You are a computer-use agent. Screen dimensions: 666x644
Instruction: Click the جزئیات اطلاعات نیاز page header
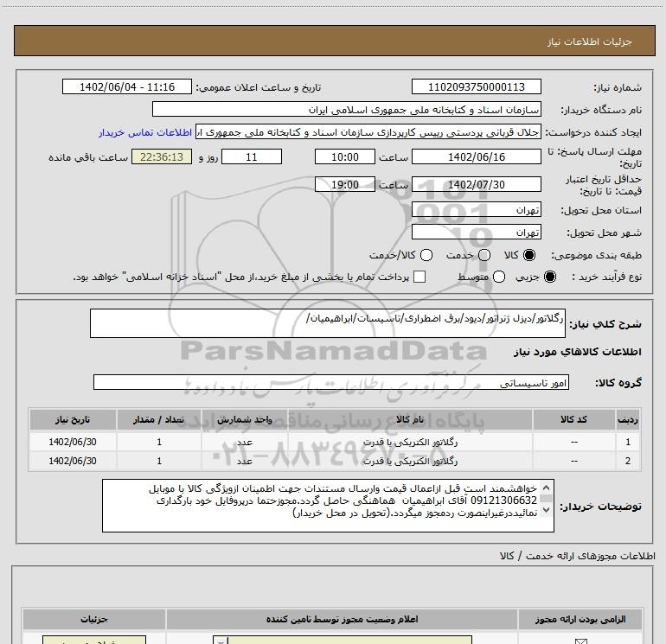coord(589,41)
